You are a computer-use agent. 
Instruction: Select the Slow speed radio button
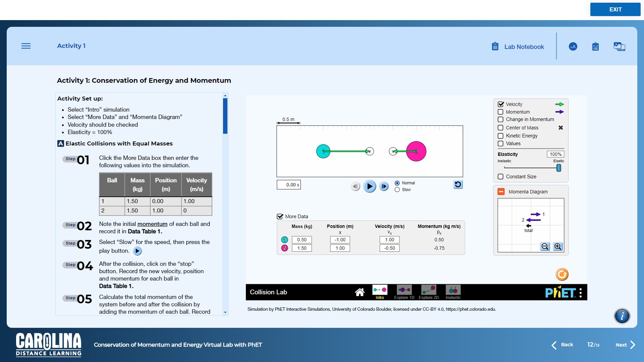(397, 190)
